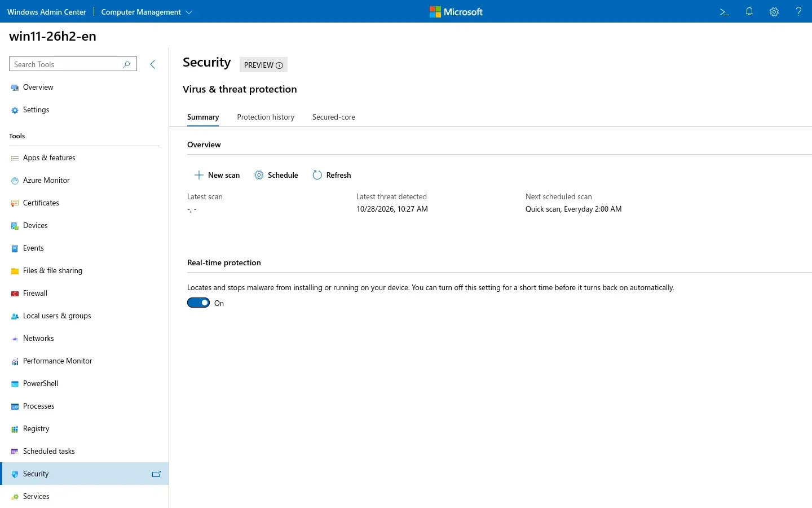
Task: Switch to the Summary tab
Action: pos(203,117)
